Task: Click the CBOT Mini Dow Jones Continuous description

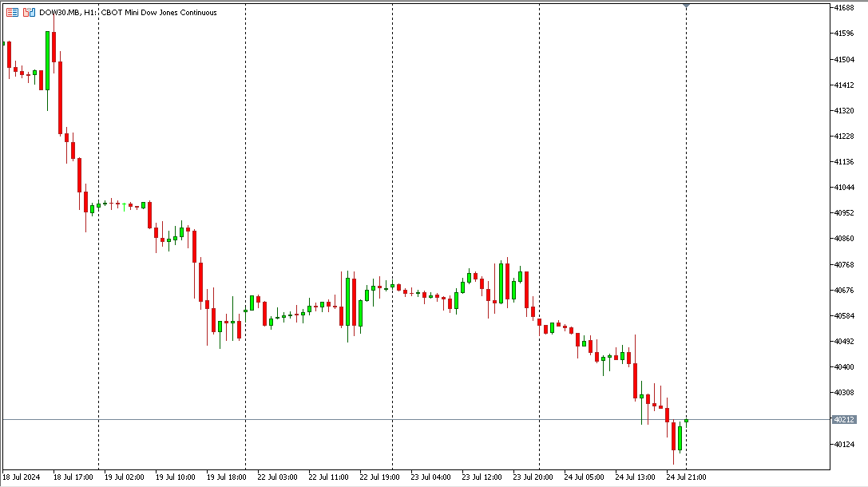Action: point(159,12)
